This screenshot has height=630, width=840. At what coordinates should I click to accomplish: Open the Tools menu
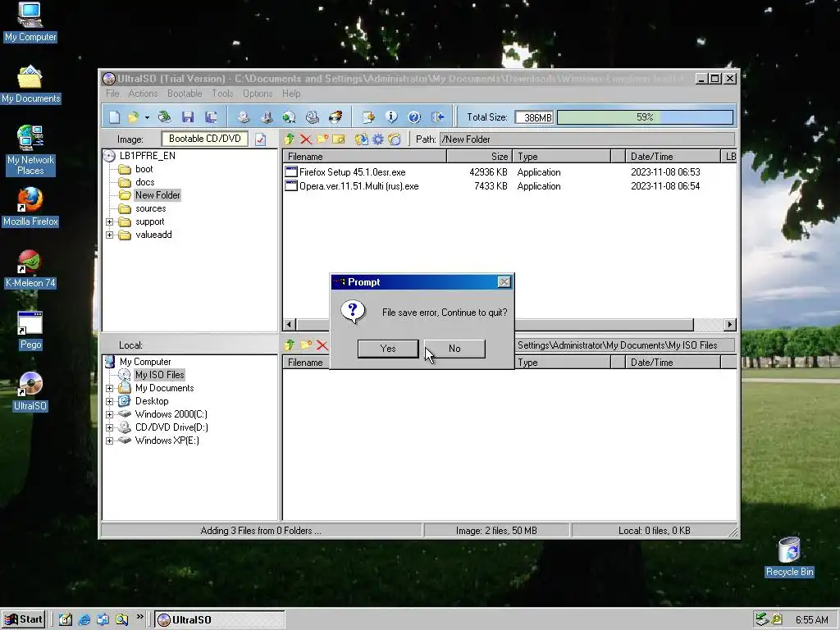(x=222, y=94)
